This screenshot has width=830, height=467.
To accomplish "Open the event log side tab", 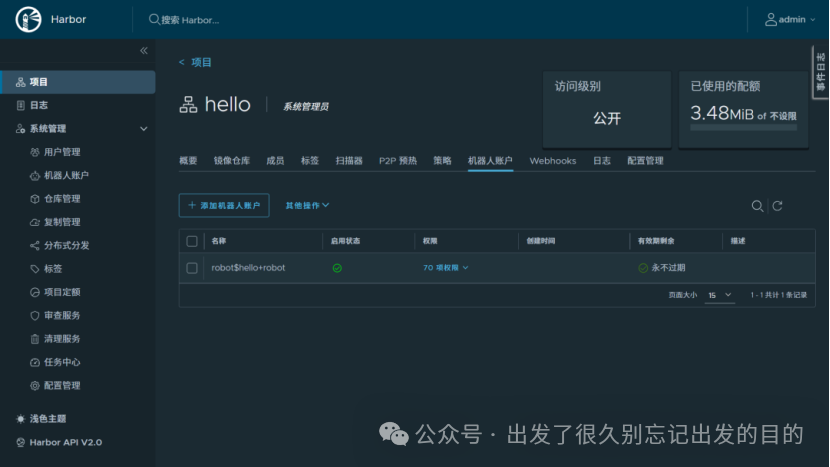I will tap(820, 72).
